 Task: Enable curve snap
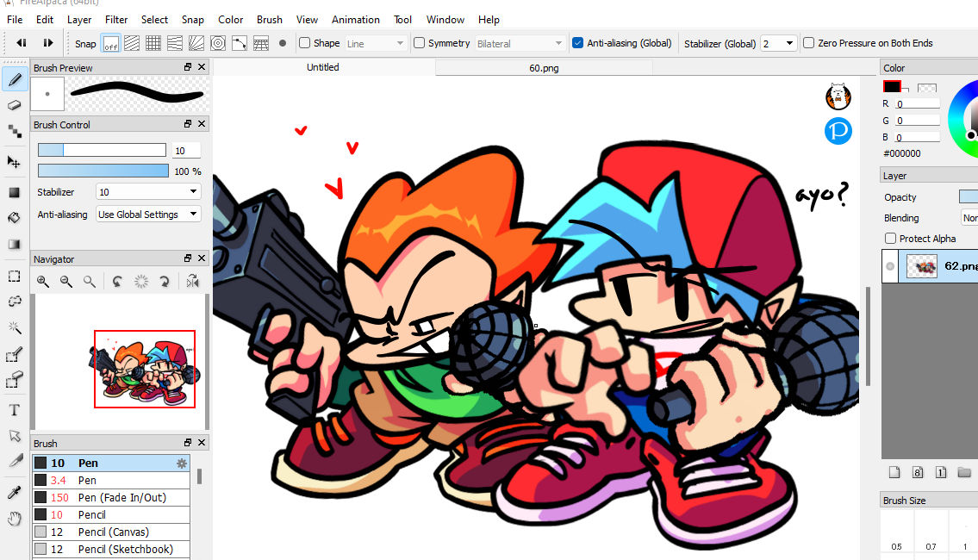click(x=239, y=43)
